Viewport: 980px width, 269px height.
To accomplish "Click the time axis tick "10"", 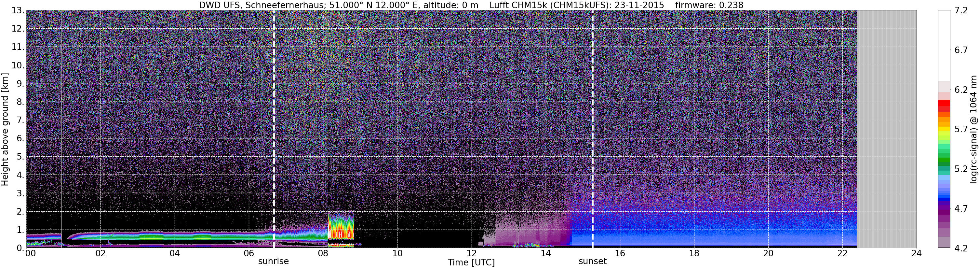I will [397, 253].
